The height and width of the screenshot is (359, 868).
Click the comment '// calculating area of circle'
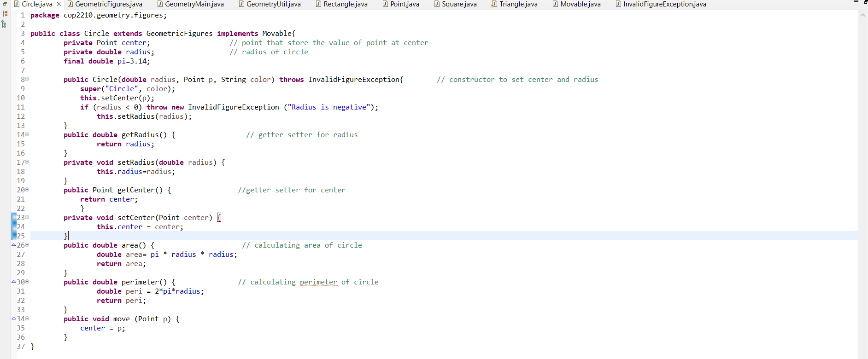point(302,245)
